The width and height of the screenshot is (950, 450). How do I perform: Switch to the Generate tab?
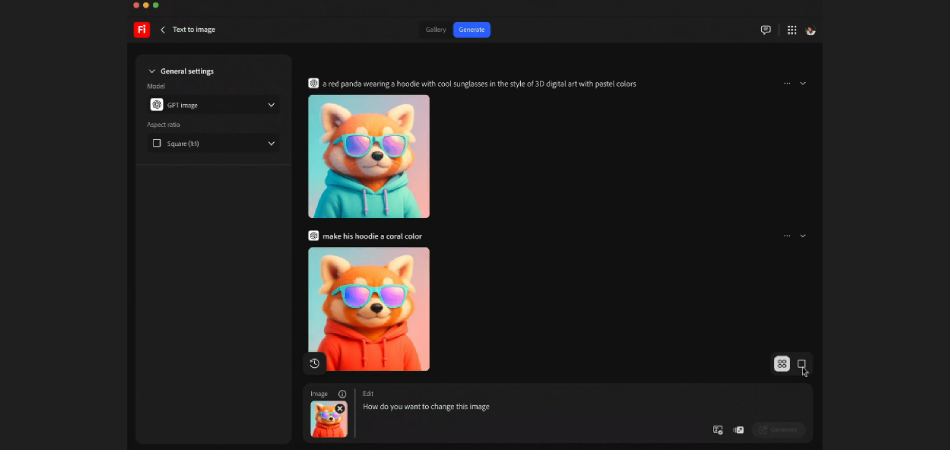point(471,30)
